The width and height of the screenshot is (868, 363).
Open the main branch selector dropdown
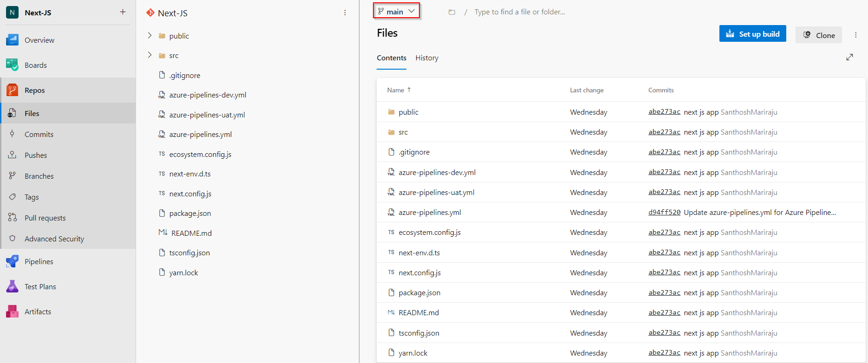click(396, 11)
